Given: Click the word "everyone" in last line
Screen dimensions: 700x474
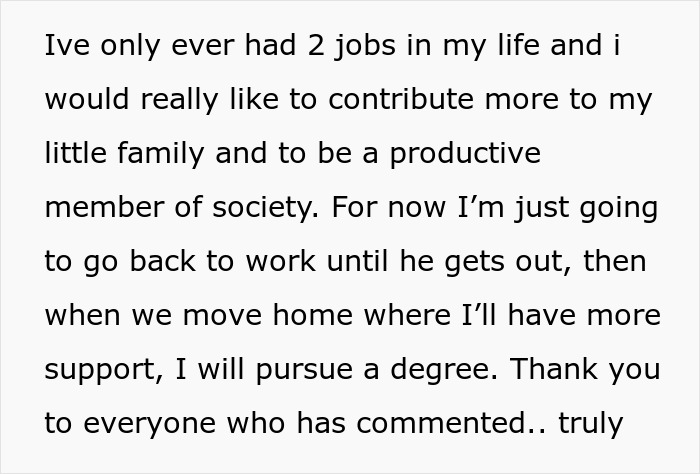Looking at the screenshot, I should [150, 424].
